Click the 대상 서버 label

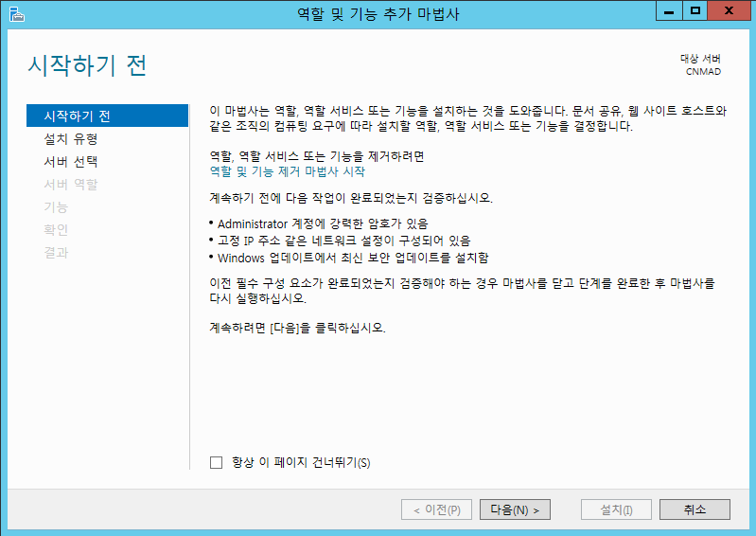[x=700, y=59]
